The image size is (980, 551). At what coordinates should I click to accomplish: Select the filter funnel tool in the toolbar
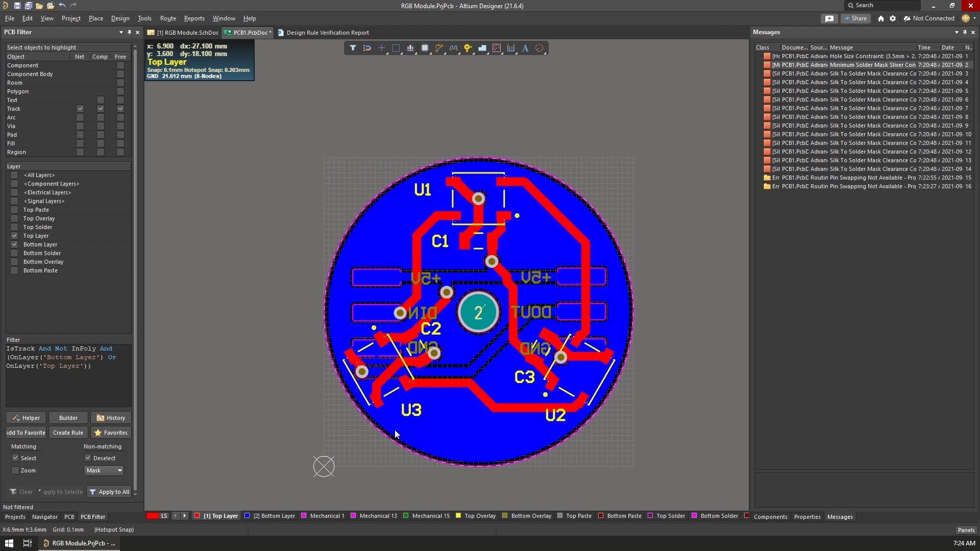tap(353, 48)
